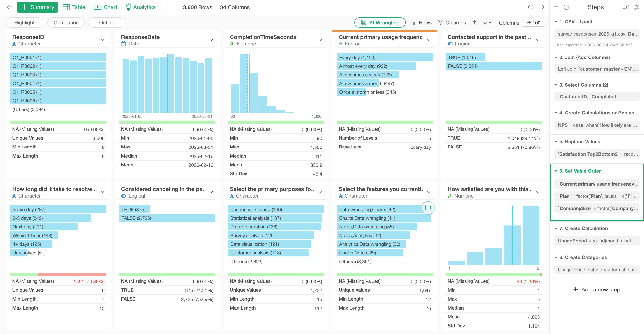Open the How satisfied column menu
This screenshot has height=334, width=644.
pos(538,192)
